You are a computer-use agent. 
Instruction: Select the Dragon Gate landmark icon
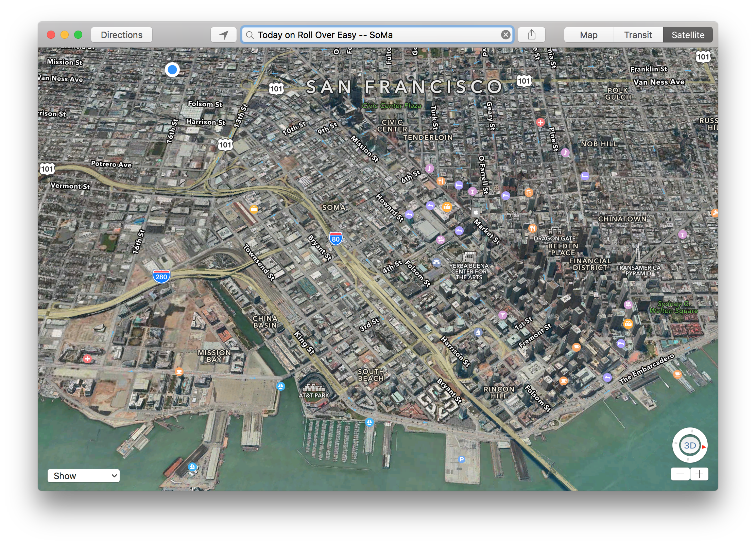pos(554,230)
